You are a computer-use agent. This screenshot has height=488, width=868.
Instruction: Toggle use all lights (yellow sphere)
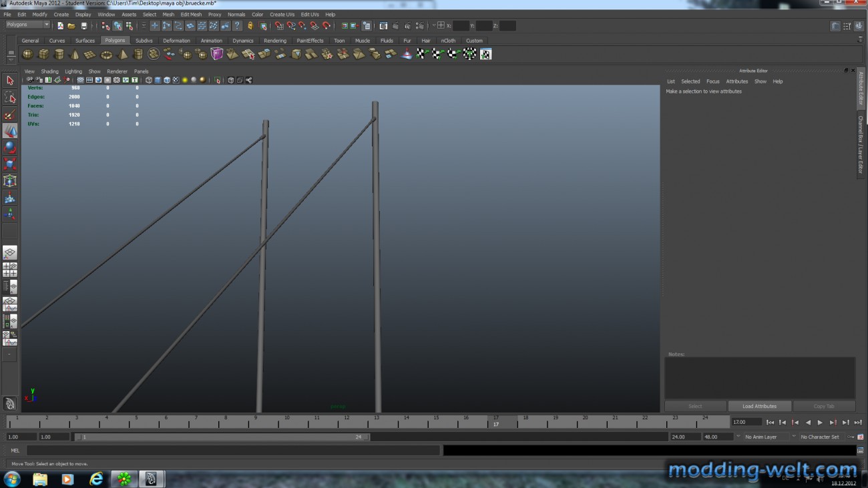185,80
